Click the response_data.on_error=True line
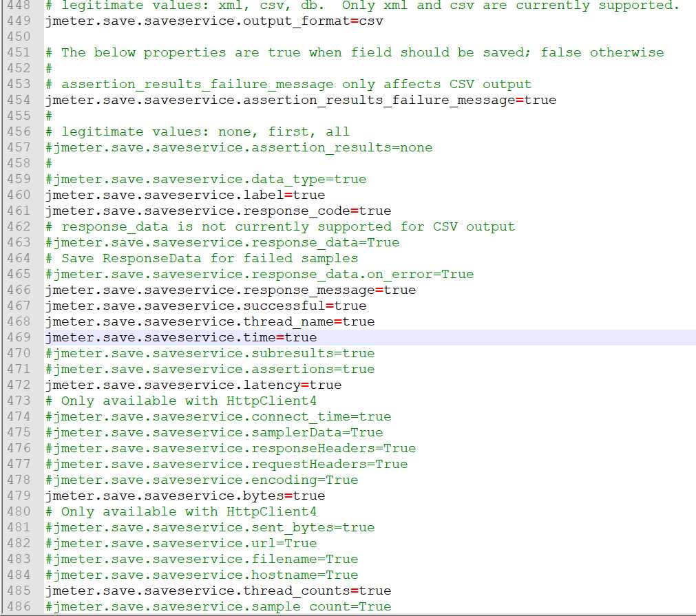This screenshot has width=696, height=616. [x=260, y=274]
